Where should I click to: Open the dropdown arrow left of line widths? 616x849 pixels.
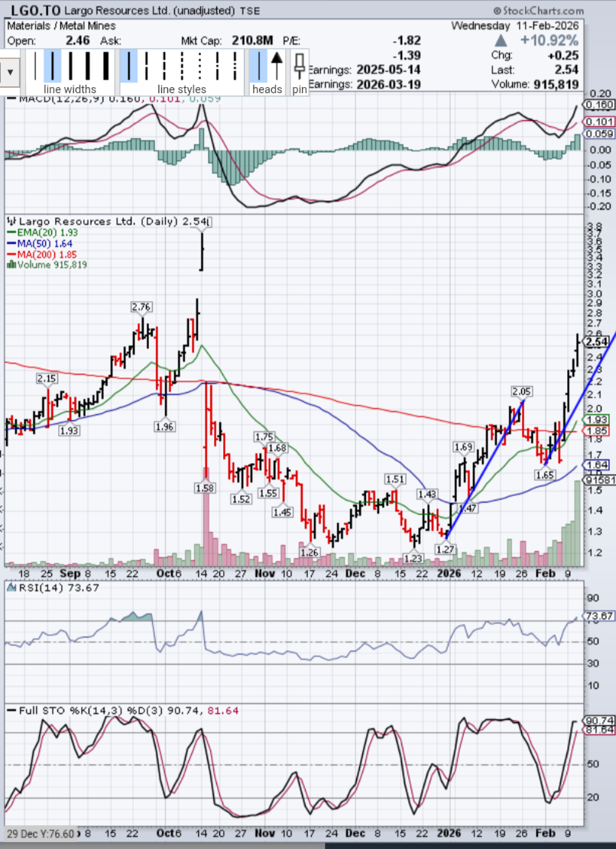click(10, 72)
